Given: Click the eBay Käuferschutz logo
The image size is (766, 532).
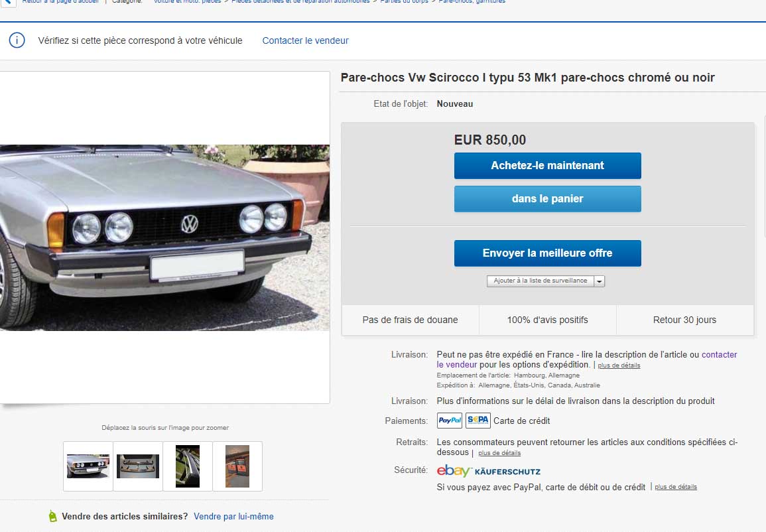Looking at the screenshot, I should click(489, 471).
